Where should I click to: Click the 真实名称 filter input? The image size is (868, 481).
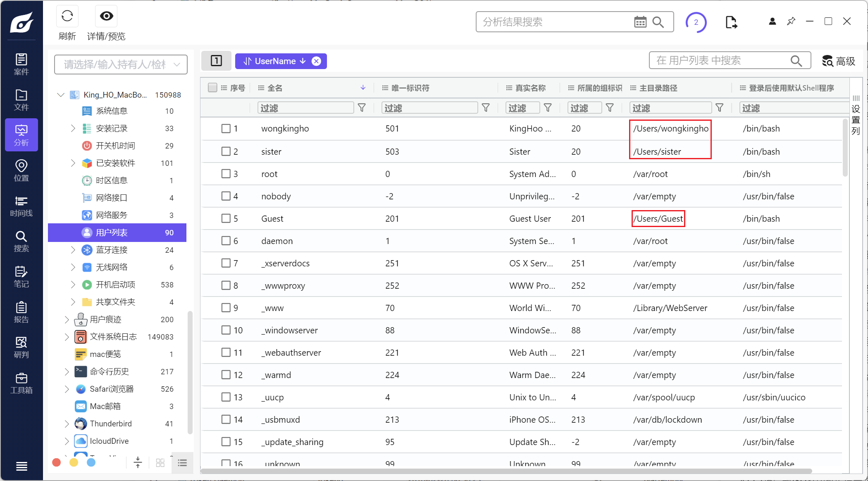[x=523, y=108]
